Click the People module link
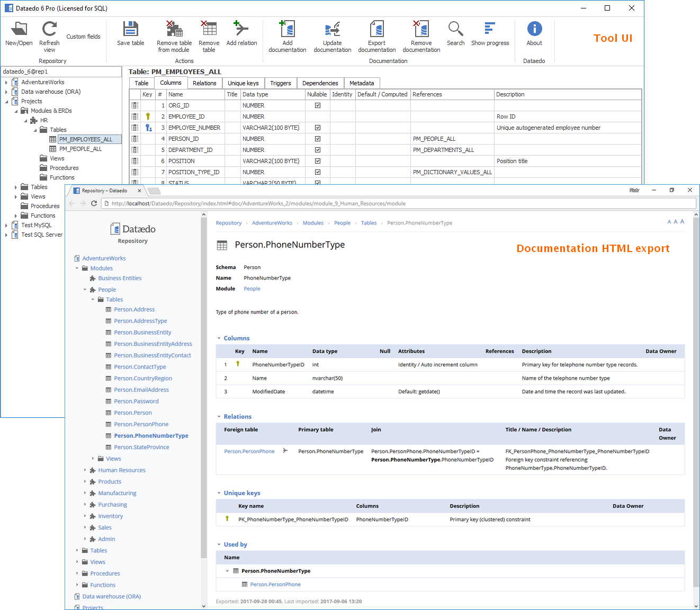This screenshot has height=610, width=700. coord(252,289)
